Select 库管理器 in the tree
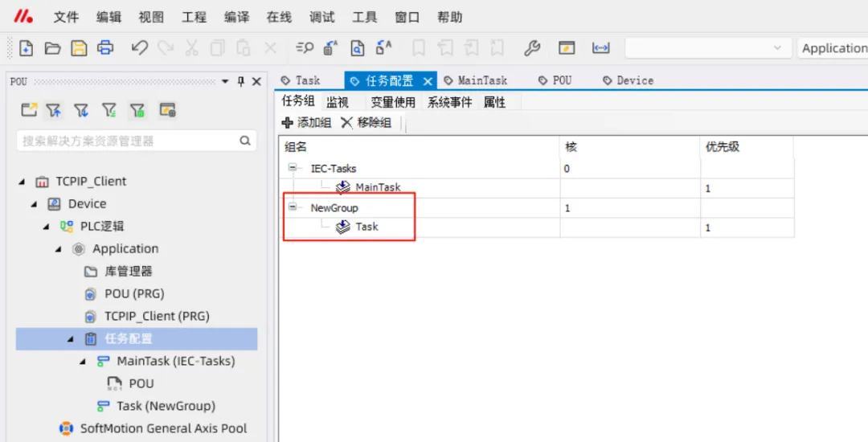 pyautogui.click(x=129, y=272)
